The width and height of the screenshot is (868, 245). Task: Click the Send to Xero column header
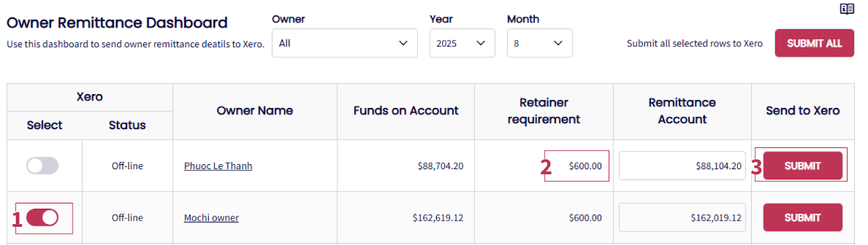coord(802,111)
